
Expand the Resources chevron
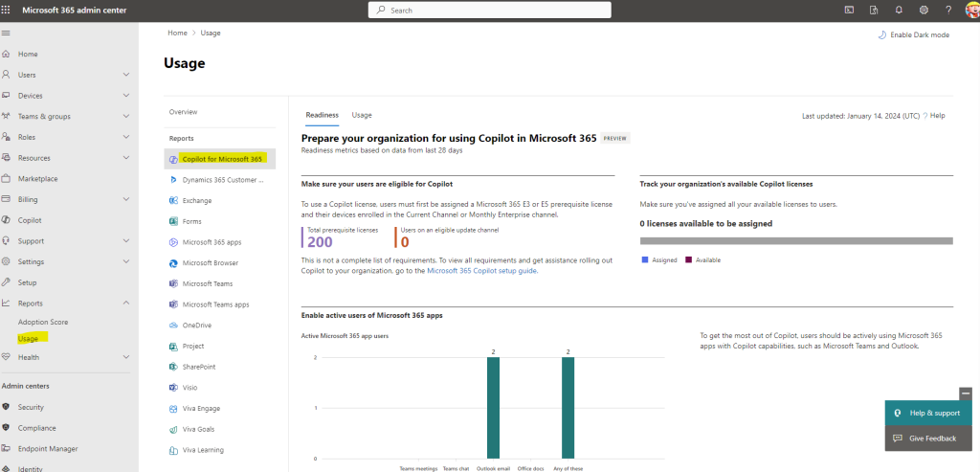pos(126,158)
